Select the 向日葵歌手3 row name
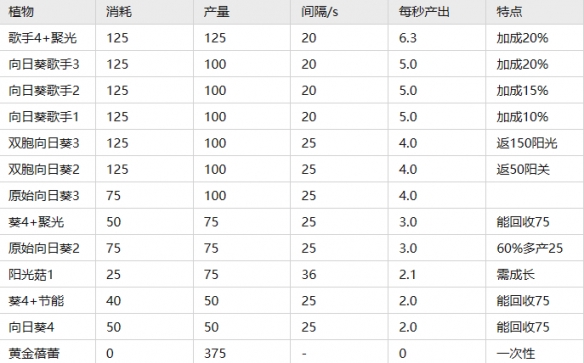Screen dimensions: 584x363 click(x=44, y=64)
